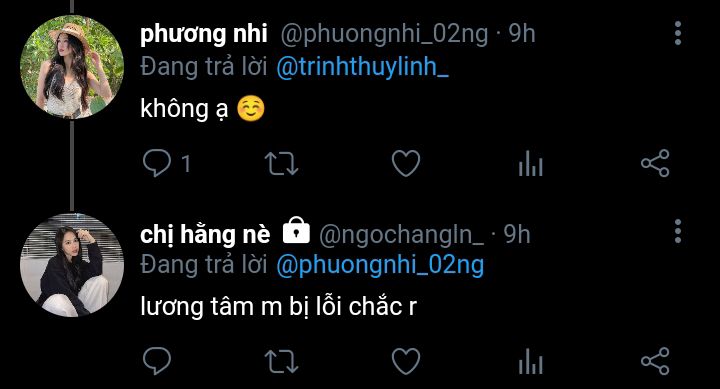
Task: Click the chị hằng nè display name
Action: [x=205, y=234]
